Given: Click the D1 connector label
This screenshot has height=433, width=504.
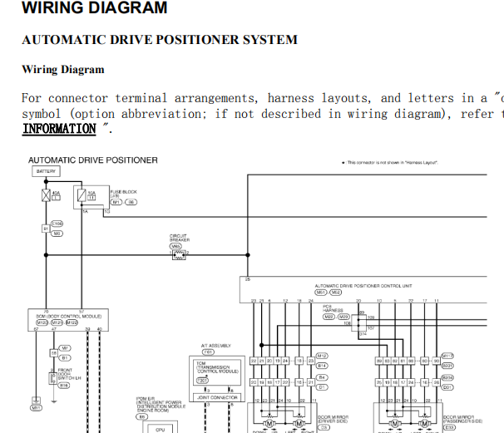Looking at the screenshot, I should (x=322, y=387).
